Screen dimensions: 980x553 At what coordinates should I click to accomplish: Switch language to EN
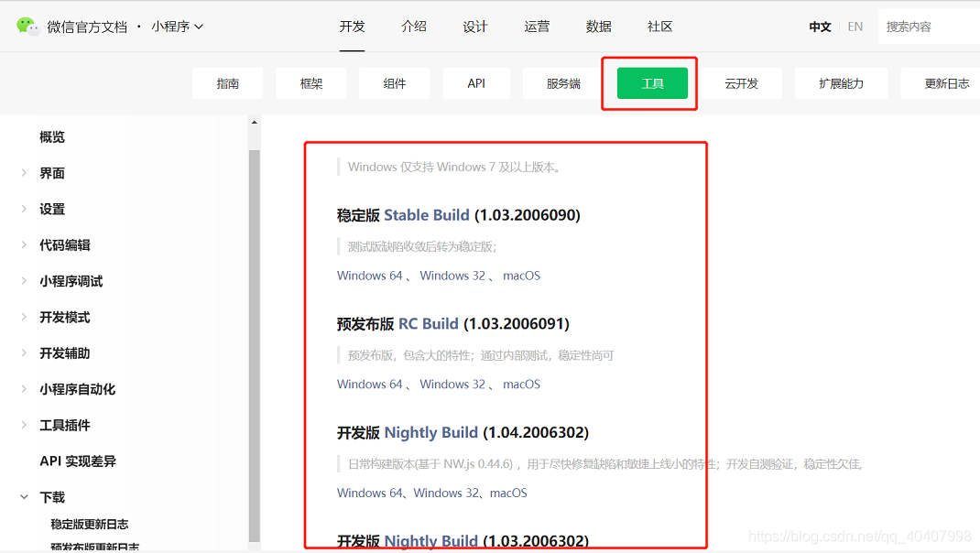click(855, 27)
